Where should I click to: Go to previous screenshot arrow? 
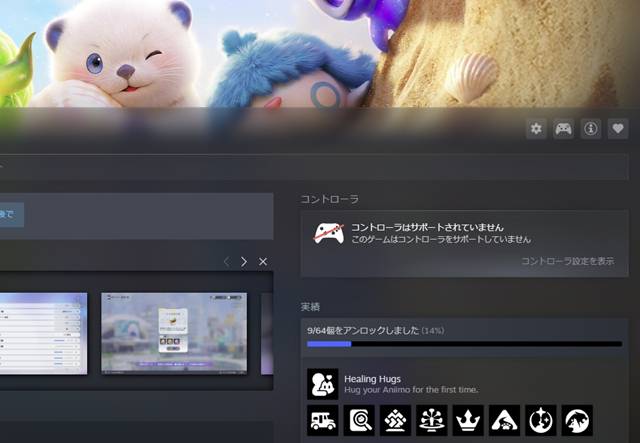[227, 262]
